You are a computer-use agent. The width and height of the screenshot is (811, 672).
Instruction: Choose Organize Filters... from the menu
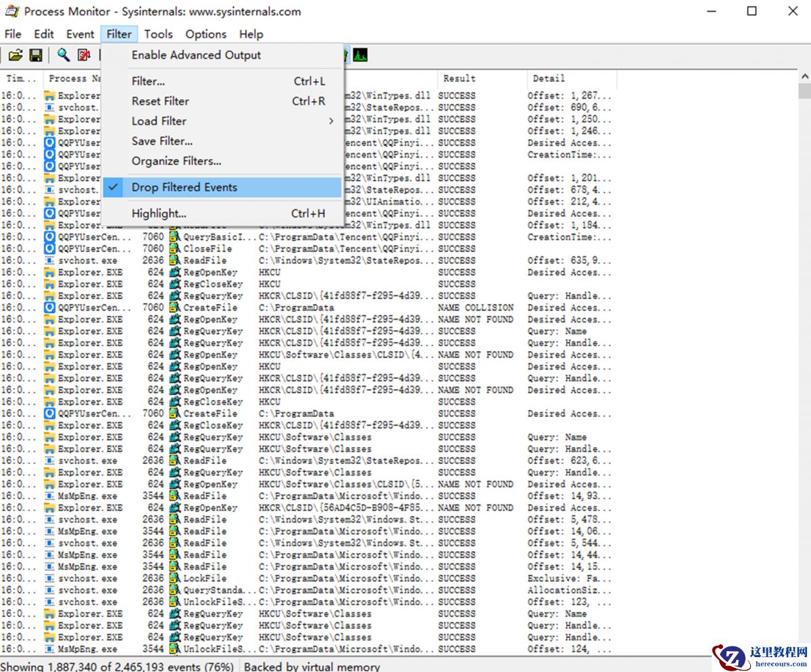click(176, 161)
